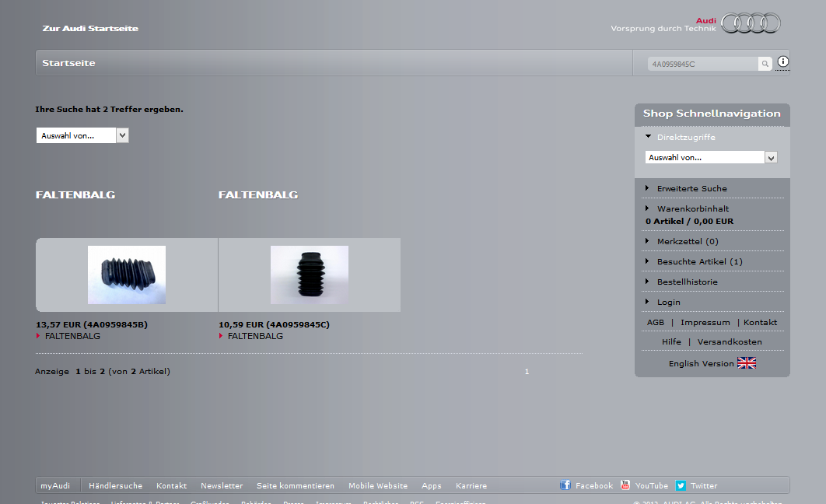826x504 pixels.
Task: Switch language via British flag icon
Action: [x=747, y=363]
